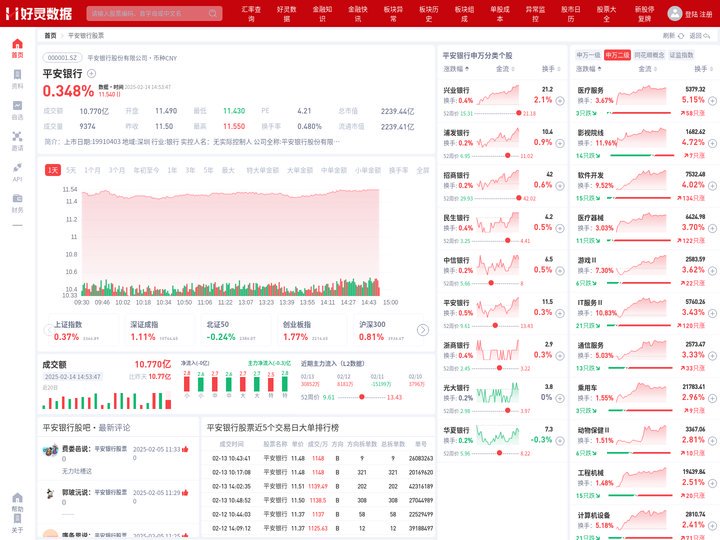720x540 pixels.
Task: Click 52-week range dot at 9.61–13.43
Action: [362, 397]
